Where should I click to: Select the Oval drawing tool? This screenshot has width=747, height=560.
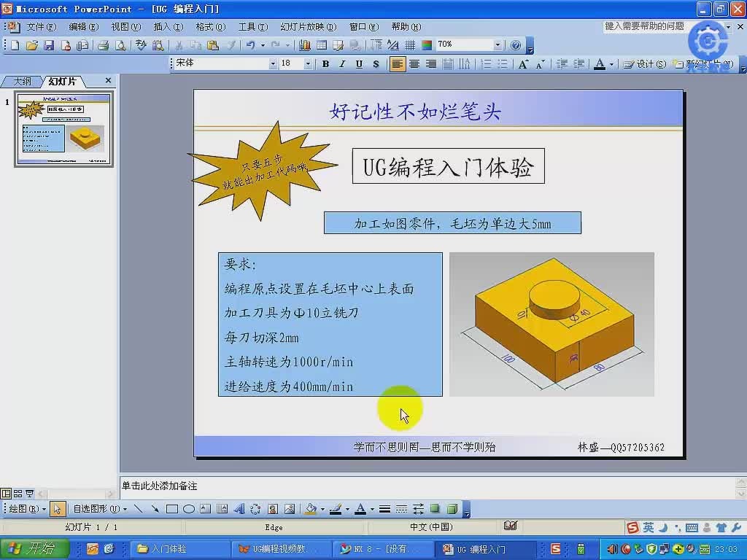(x=189, y=509)
